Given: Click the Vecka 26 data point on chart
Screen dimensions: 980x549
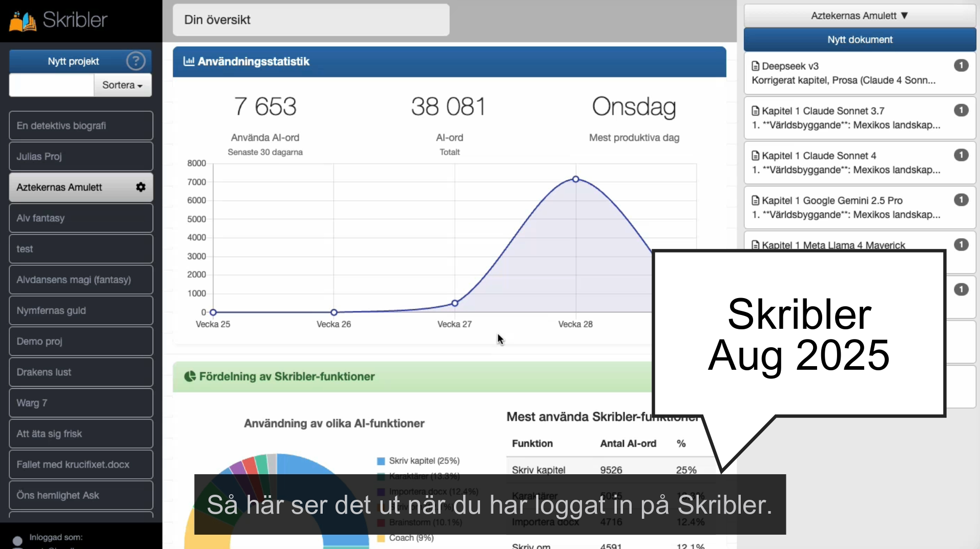Looking at the screenshot, I should coord(334,312).
